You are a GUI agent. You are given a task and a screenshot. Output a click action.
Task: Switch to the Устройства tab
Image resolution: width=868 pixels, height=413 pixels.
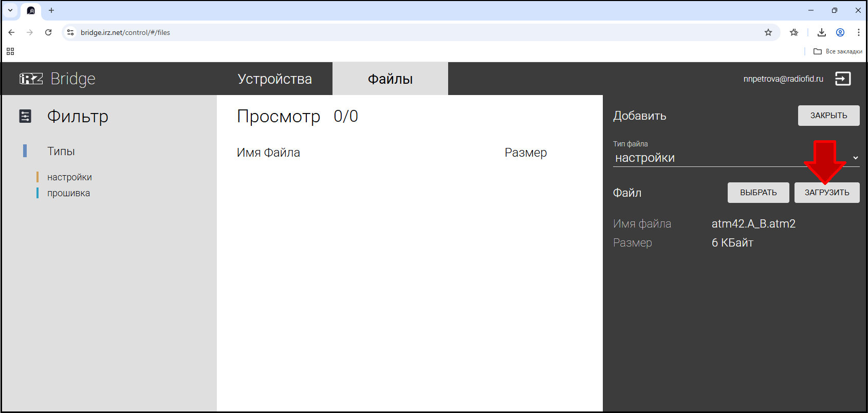click(x=274, y=79)
